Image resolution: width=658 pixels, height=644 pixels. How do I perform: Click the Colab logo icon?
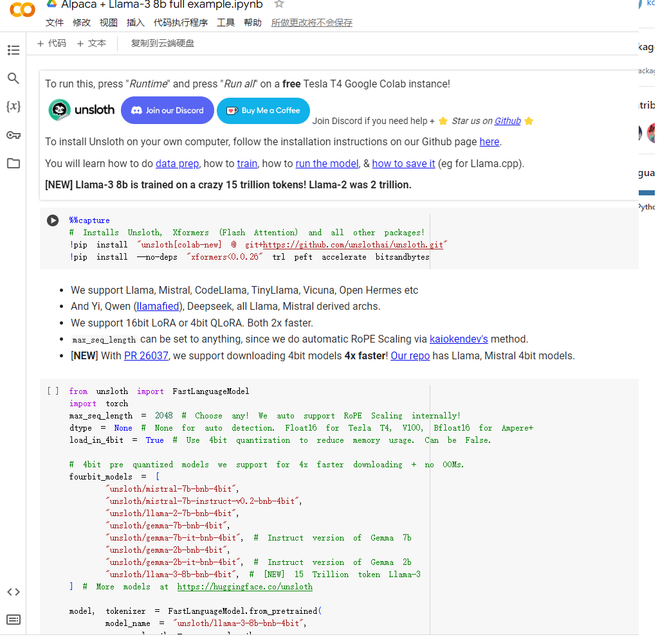pos(23,9)
